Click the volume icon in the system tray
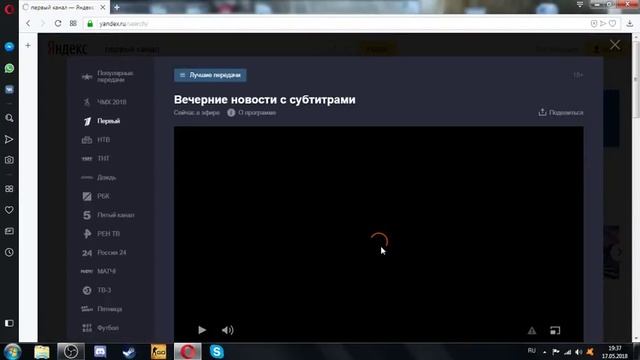 578,352
